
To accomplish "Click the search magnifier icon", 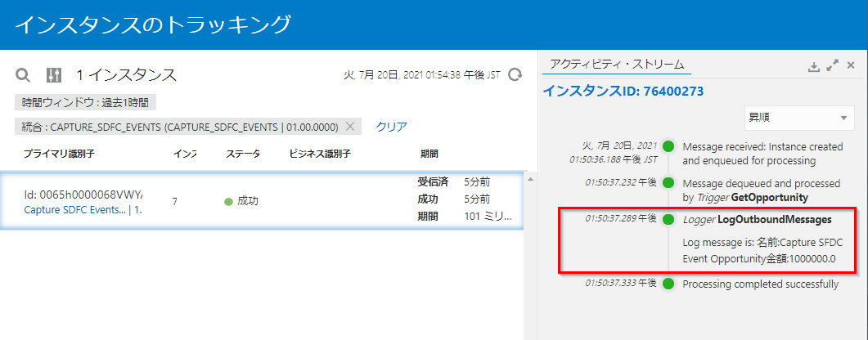I will [23, 75].
